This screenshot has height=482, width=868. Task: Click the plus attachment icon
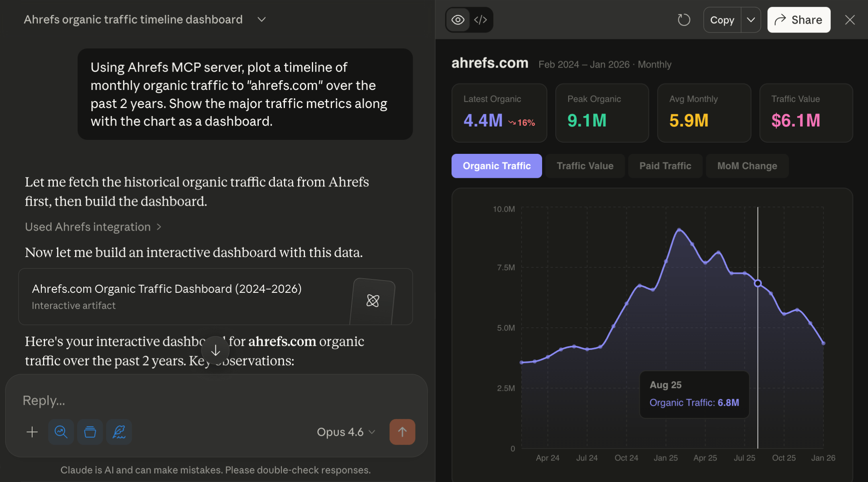point(32,432)
